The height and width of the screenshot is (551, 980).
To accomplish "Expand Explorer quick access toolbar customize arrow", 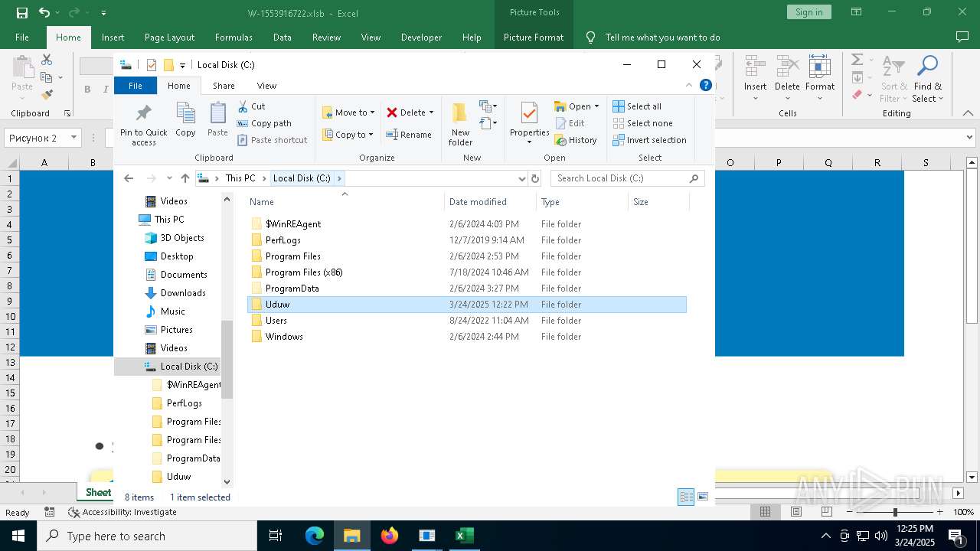I will coord(183,65).
